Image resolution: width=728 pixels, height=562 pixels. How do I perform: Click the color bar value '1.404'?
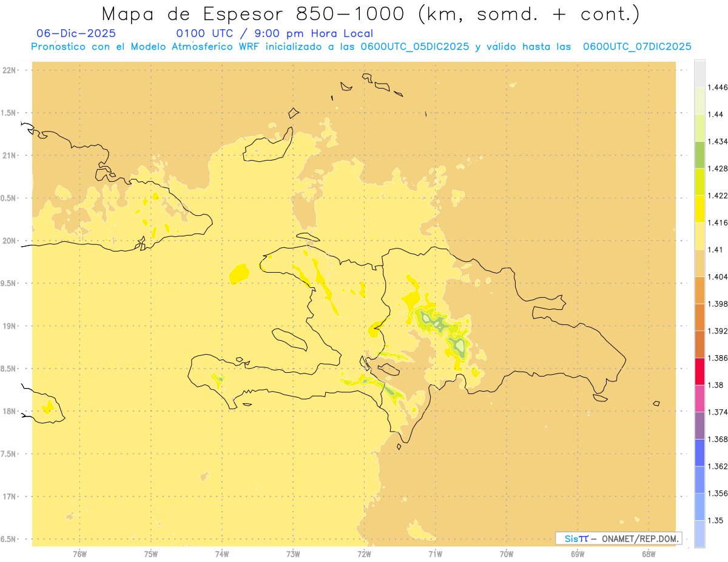coord(718,277)
